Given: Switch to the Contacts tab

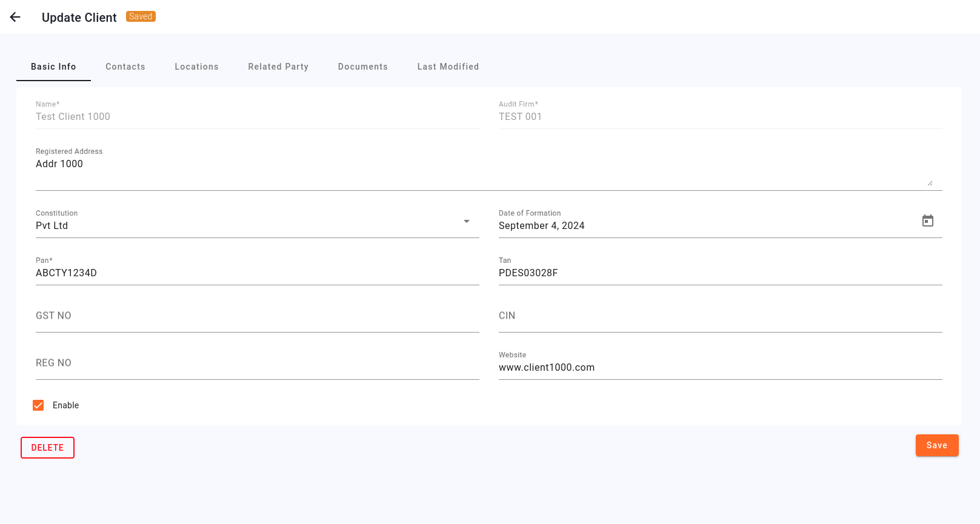Looking at the screenshot, I should point(125,67).
